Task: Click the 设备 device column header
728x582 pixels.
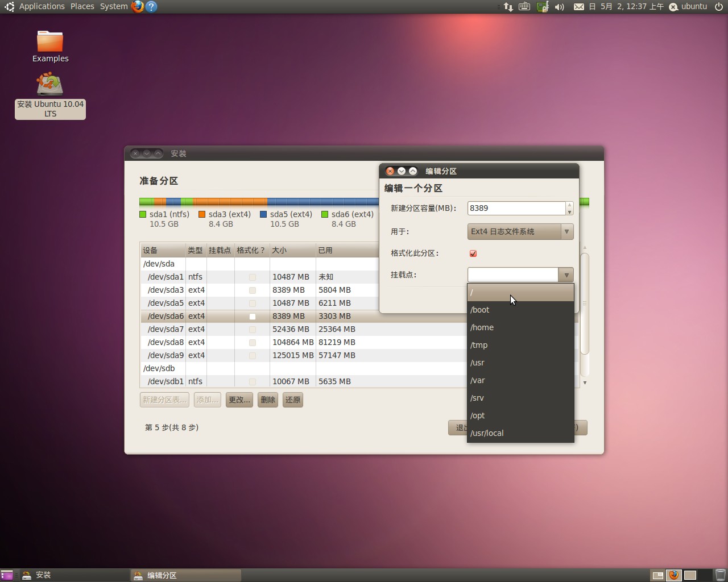Action: [163, 250]
